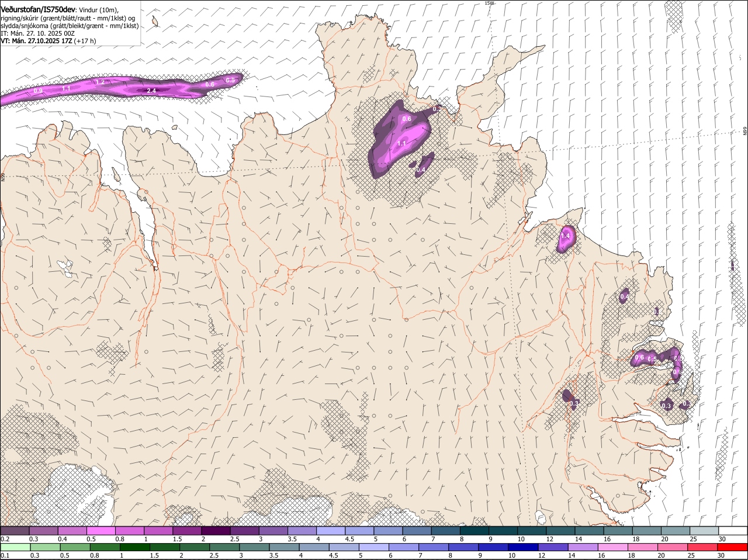Click the gray-blue 3.5–4 swatch in lower legend
Screen dimensions: 748x560
285,547
